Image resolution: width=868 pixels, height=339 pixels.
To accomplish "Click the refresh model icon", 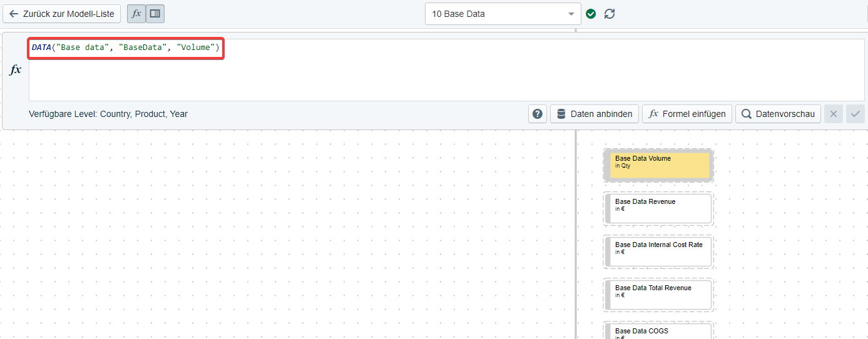I will pyautogui.click(x=610, y=14).
